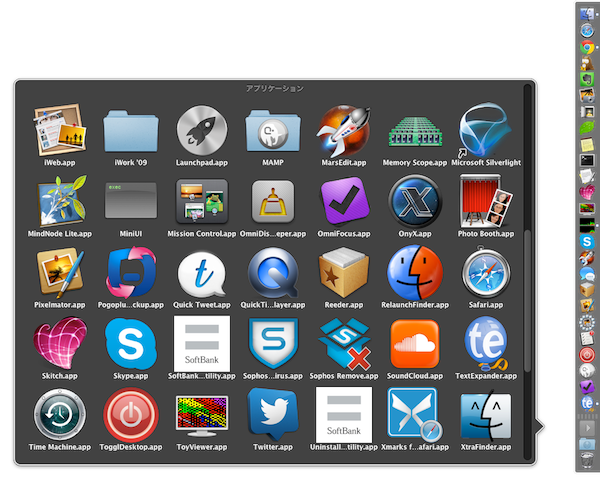Image resolution: width=600 pixels, height=481 pixels.
Task: Open Memory Scope.app
Action: pos(415,132)
